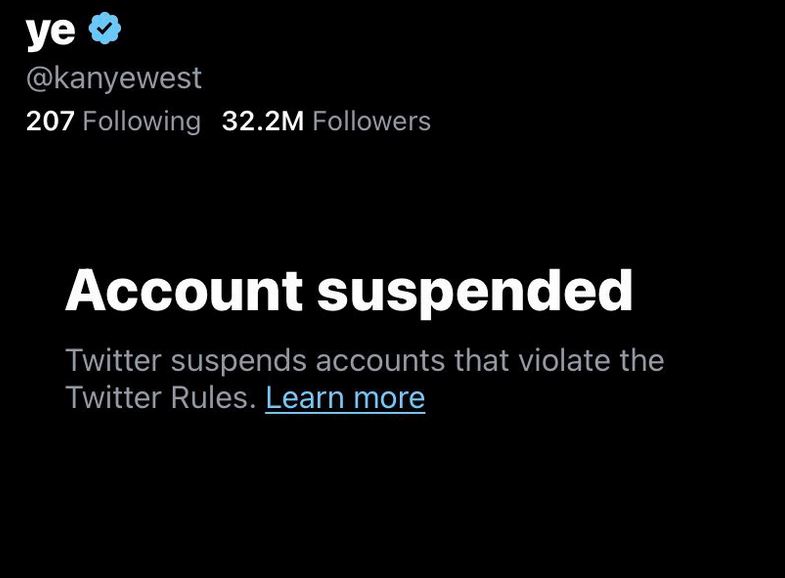Tap the word "Following" label
The width and height of the screenshot is (785, 578).
(141, 121)
